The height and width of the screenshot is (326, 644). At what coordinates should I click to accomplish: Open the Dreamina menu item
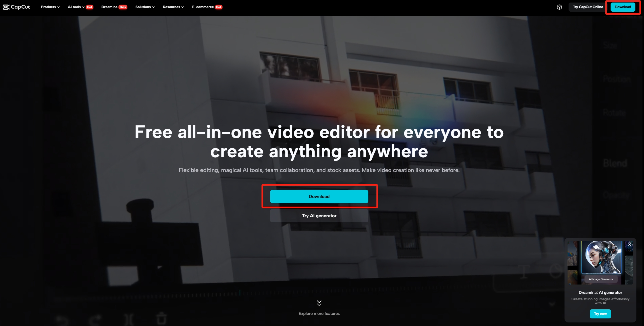tap(109, 7)
